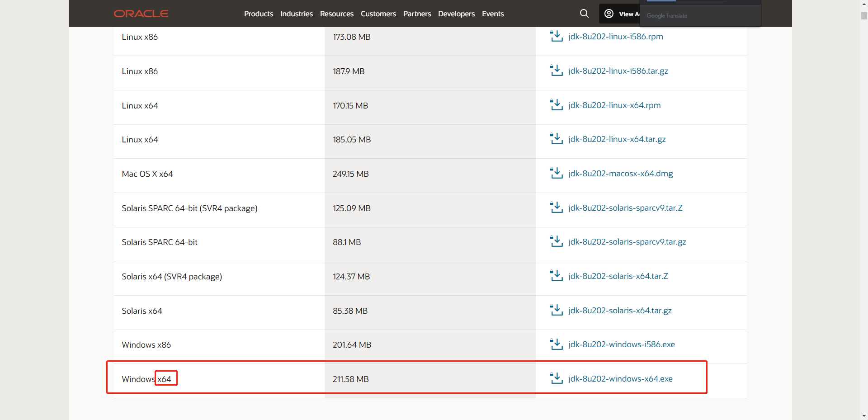Click download icon for jdk-8u202-windows-x64.exe
The height and width of the screenshot is (420, 868).
point(556,378)
